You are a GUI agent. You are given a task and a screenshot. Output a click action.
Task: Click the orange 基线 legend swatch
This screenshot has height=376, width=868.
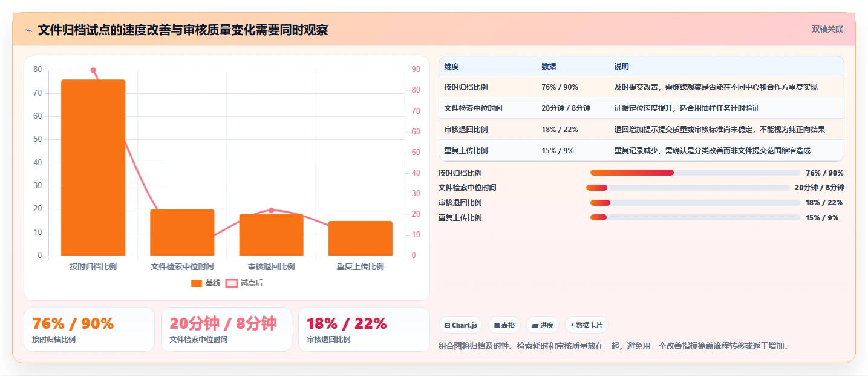196,283
